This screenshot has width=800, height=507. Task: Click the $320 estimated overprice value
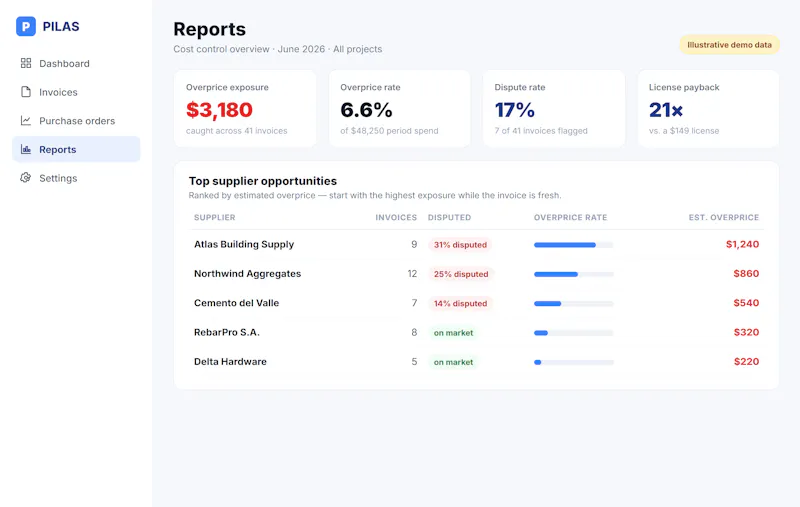746,332
